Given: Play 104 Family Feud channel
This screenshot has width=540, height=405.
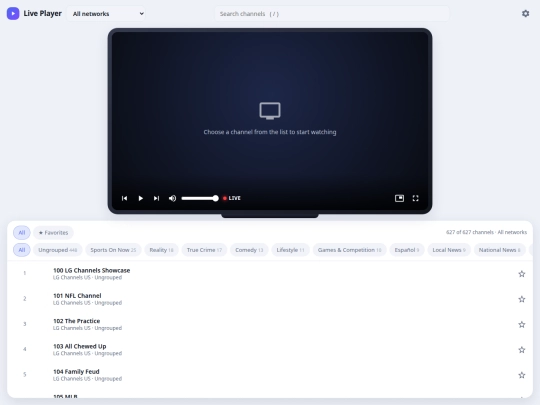Looking at the screenshot, I should tap(270, 375).
